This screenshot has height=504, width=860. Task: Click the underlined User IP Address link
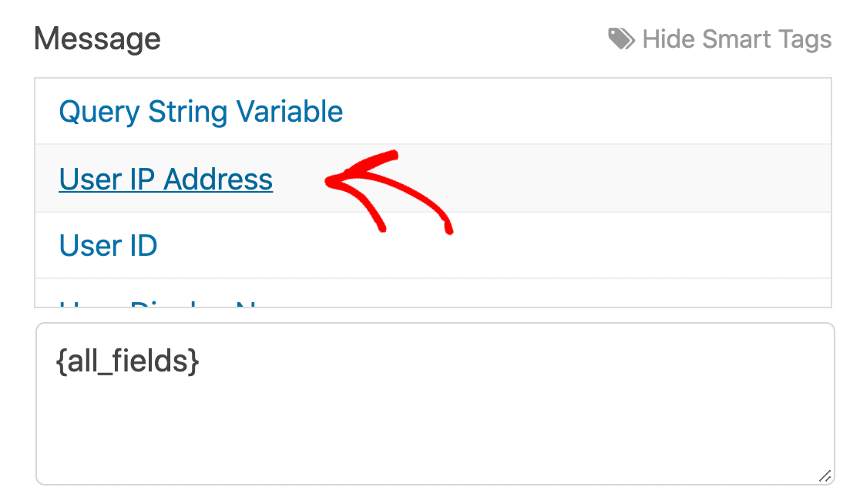tap(165, 178)
